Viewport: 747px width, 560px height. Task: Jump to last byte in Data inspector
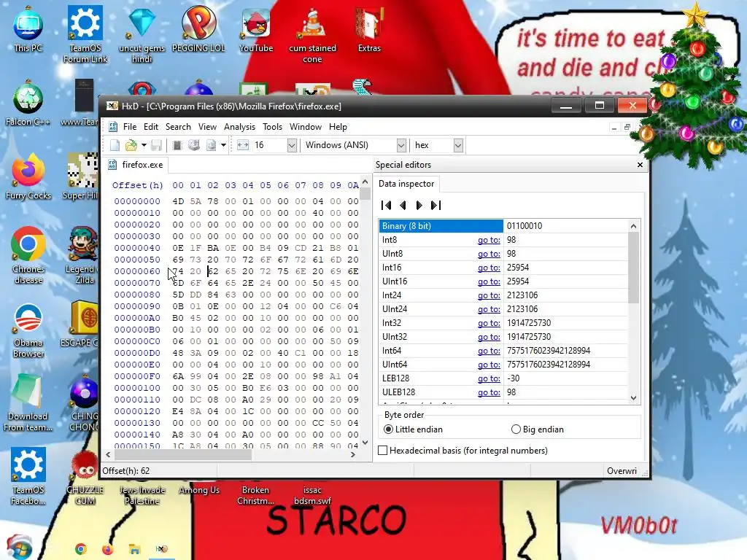tap(436, 205)
